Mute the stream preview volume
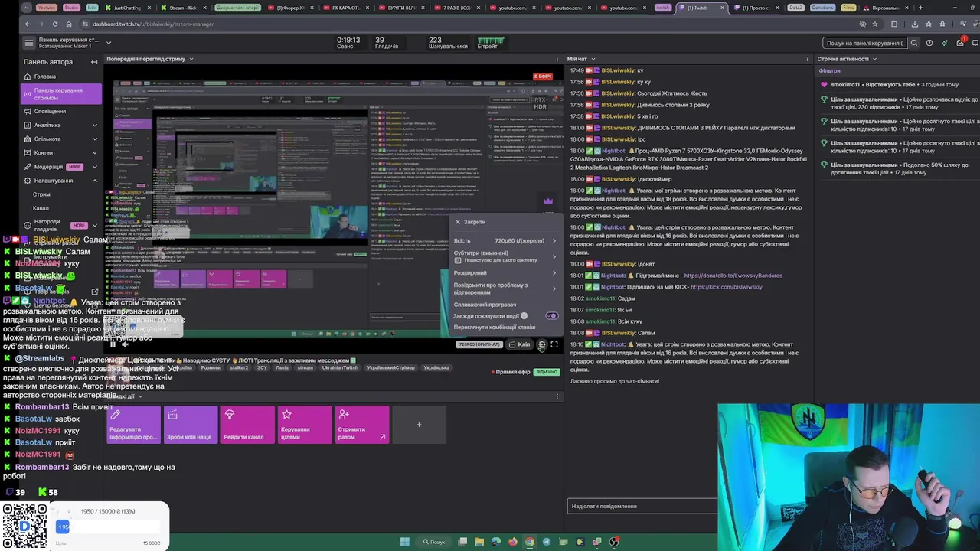 pyautogui.click(x=126, y=344)
